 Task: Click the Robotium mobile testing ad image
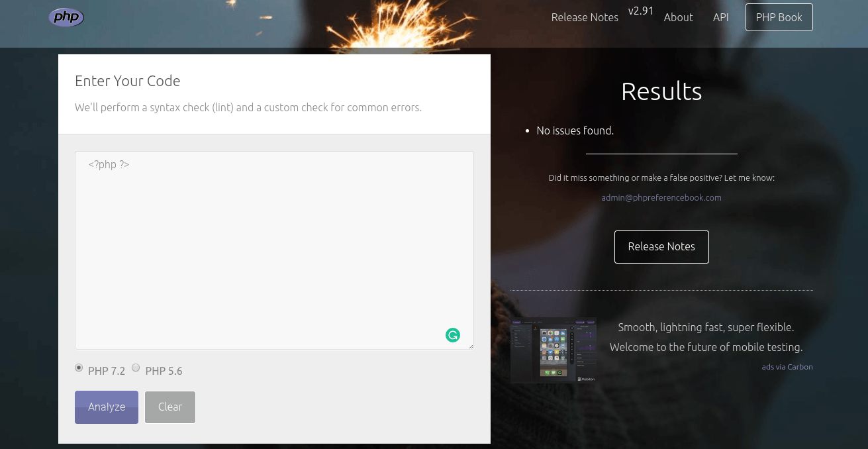coord(554,350)
